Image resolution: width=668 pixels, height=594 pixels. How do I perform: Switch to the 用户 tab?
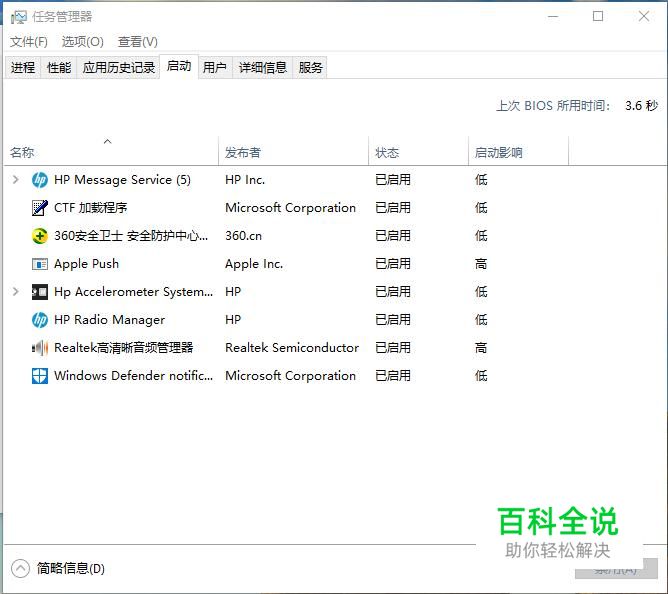(215, 67)
